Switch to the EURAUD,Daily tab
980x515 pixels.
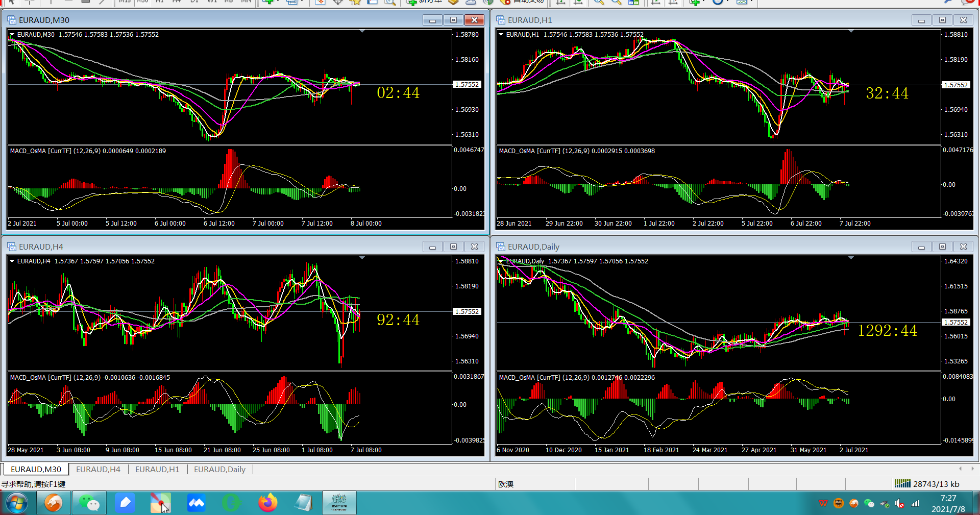[219, 469]
